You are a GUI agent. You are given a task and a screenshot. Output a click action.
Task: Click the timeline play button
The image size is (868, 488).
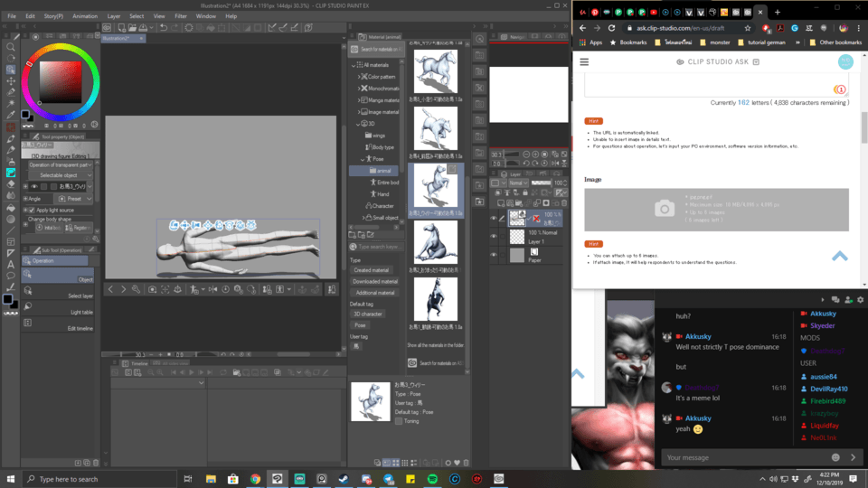click(x=192, y=373)
